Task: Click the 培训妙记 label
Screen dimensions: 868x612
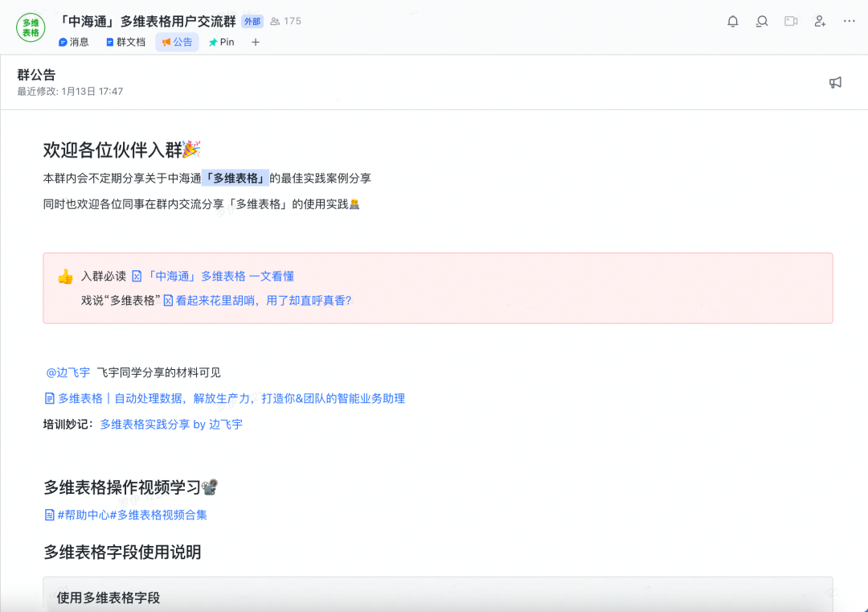Action: tap(69, 425)
